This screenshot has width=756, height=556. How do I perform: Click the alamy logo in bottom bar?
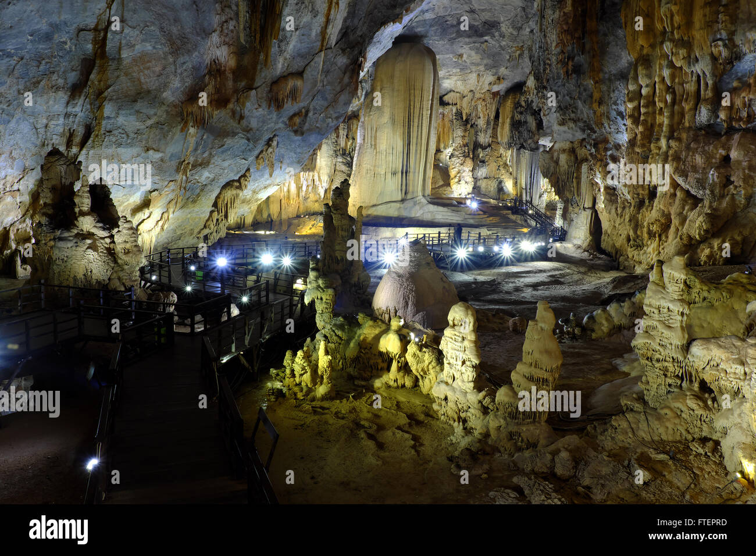tap(59, 529)
